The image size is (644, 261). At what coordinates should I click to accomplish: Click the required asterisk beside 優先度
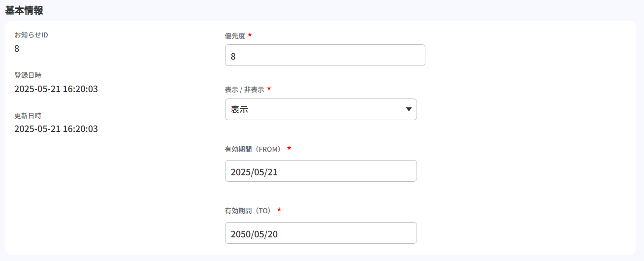pos(250,35)
